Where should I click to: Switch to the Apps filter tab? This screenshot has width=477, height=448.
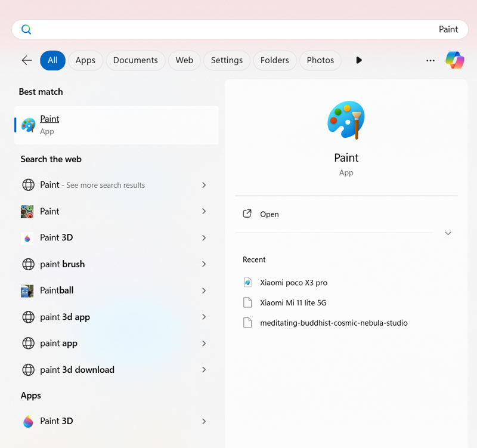point(85,60)
